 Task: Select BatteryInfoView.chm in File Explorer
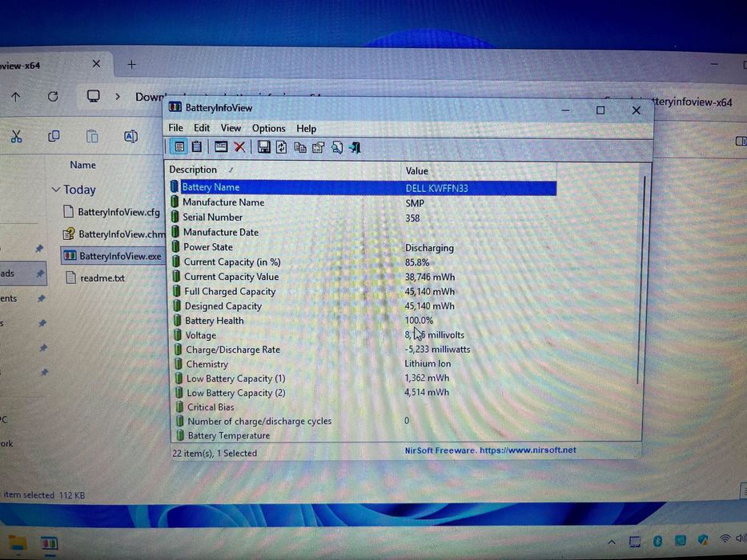pyautogui.click(x=114, y=234)
